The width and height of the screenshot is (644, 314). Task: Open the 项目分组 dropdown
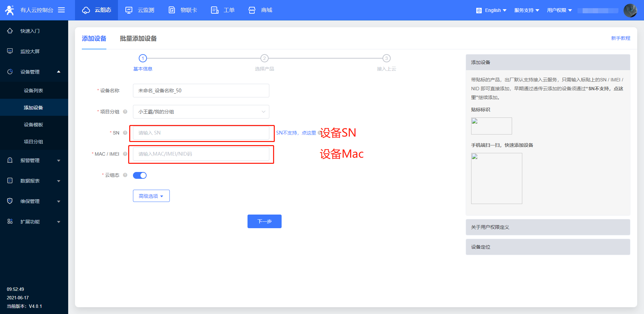(x=201, y=112)
